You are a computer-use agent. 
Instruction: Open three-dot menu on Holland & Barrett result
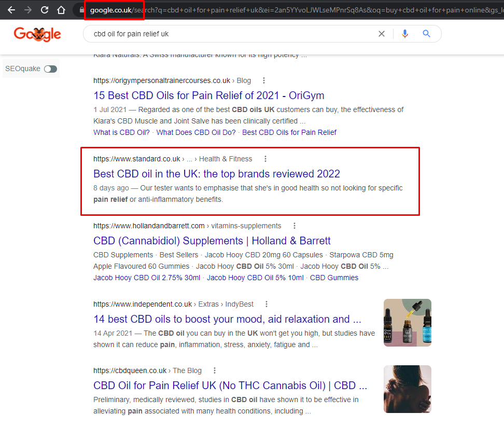point(294,226)
